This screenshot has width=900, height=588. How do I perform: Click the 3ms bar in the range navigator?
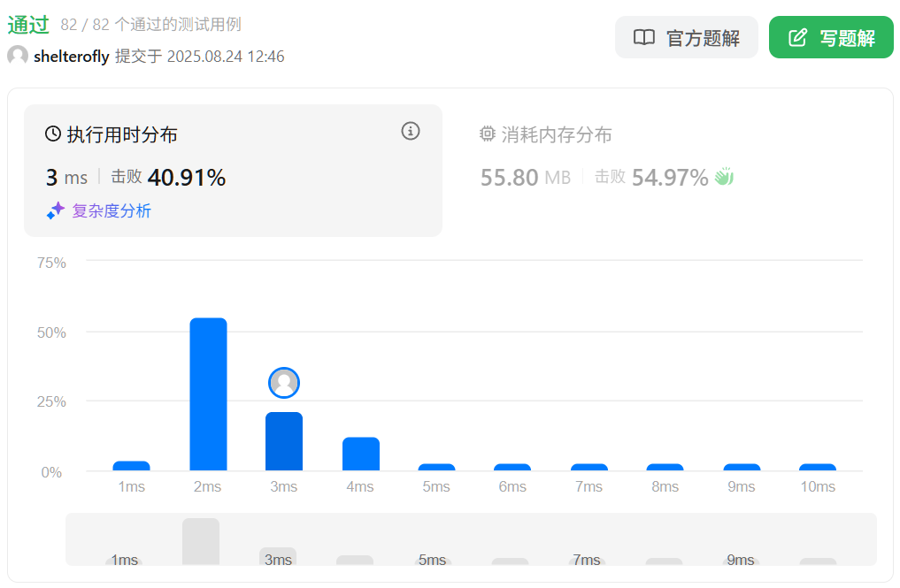tap(278, 556)
